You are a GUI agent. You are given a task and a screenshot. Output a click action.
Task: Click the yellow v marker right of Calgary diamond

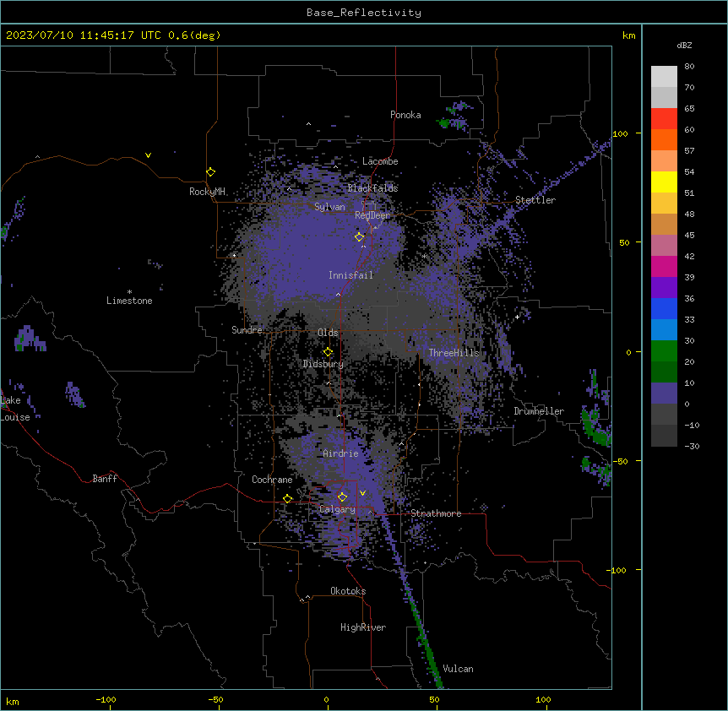362,493
